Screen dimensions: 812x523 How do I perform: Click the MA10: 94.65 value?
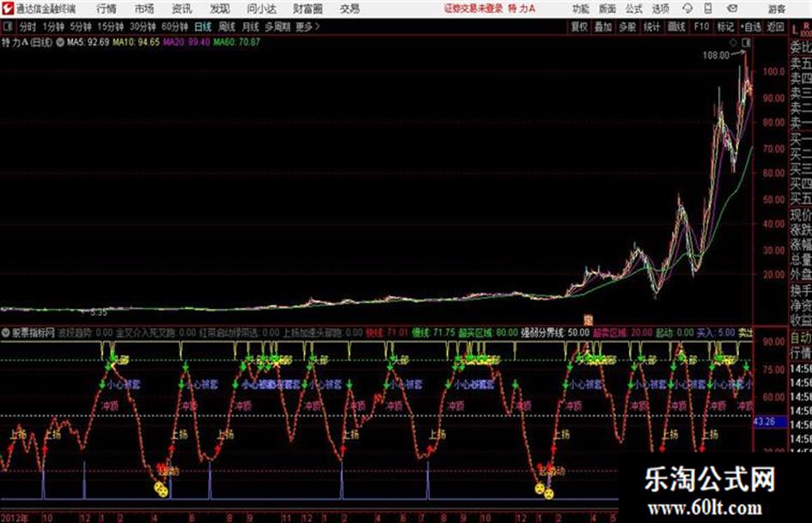pyautogui.click(x=137, y=42)
